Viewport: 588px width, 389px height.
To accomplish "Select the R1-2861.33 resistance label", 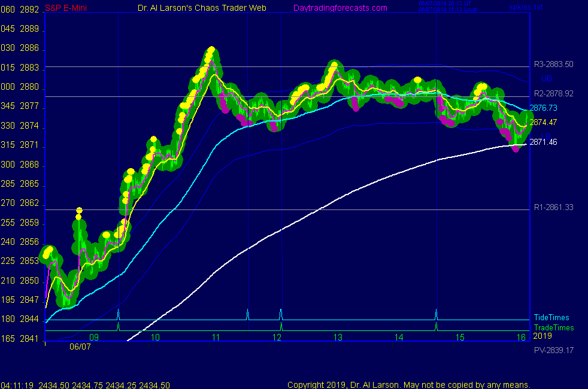I will [x=553, y=207].
